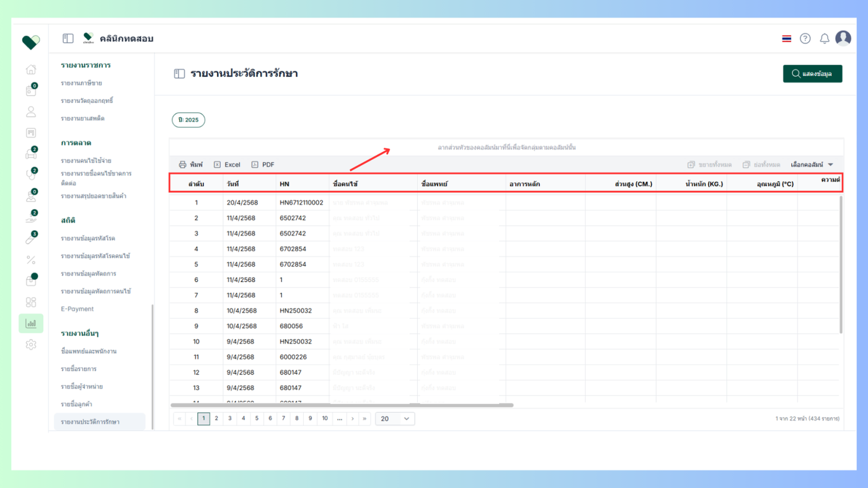Image resolution: width=868 pixels, height=488 pixels.
Task: Click the ปี: 2025 year filter chip
Action: [x=188, y=120]
